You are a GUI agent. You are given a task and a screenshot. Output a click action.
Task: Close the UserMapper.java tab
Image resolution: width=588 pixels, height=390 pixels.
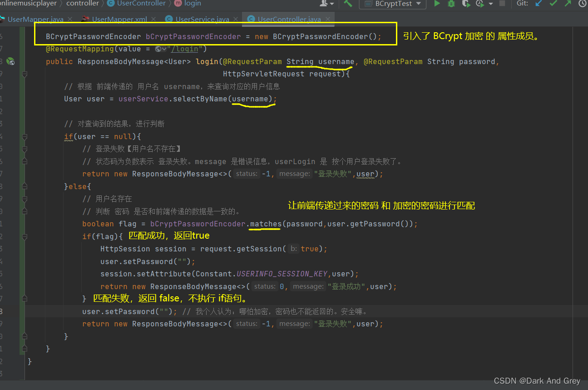(70, 20)
